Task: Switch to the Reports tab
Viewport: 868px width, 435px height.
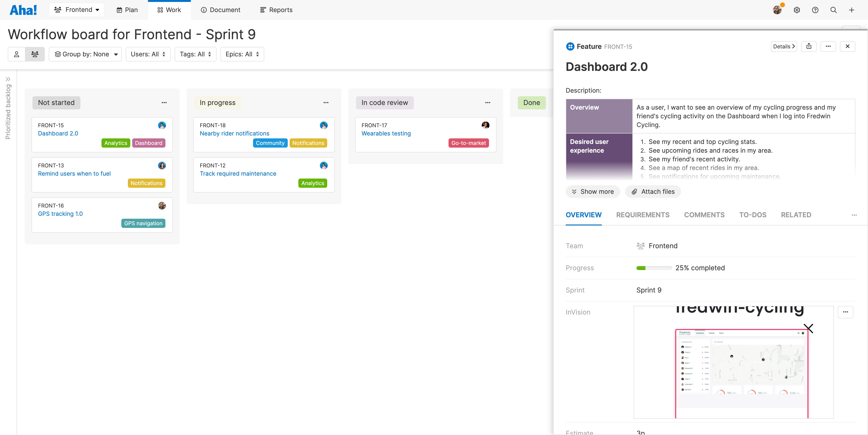Action: 276,10
